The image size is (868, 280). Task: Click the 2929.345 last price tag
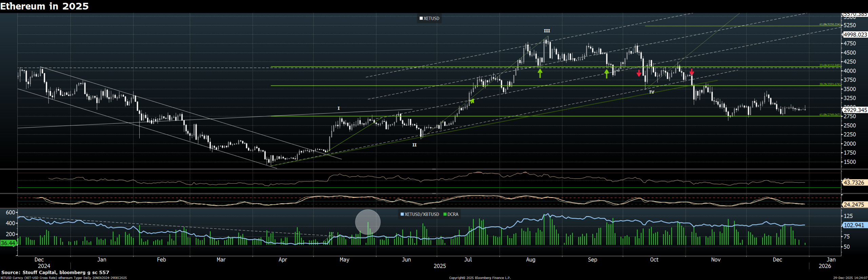pos(855,110)
